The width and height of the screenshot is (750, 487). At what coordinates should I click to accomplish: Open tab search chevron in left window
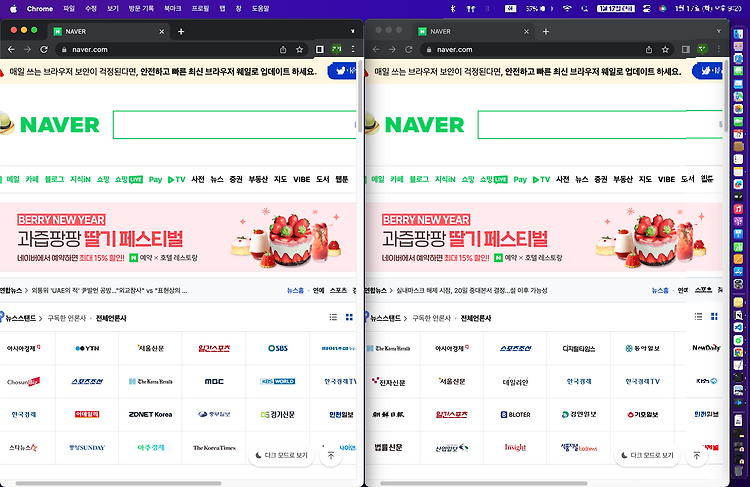tap(353, 31)
